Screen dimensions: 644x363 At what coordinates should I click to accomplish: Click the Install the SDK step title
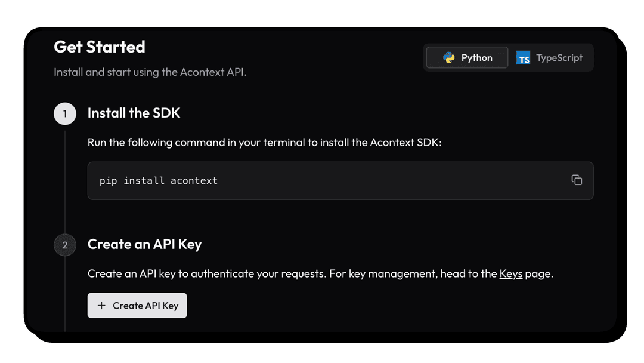134,113
